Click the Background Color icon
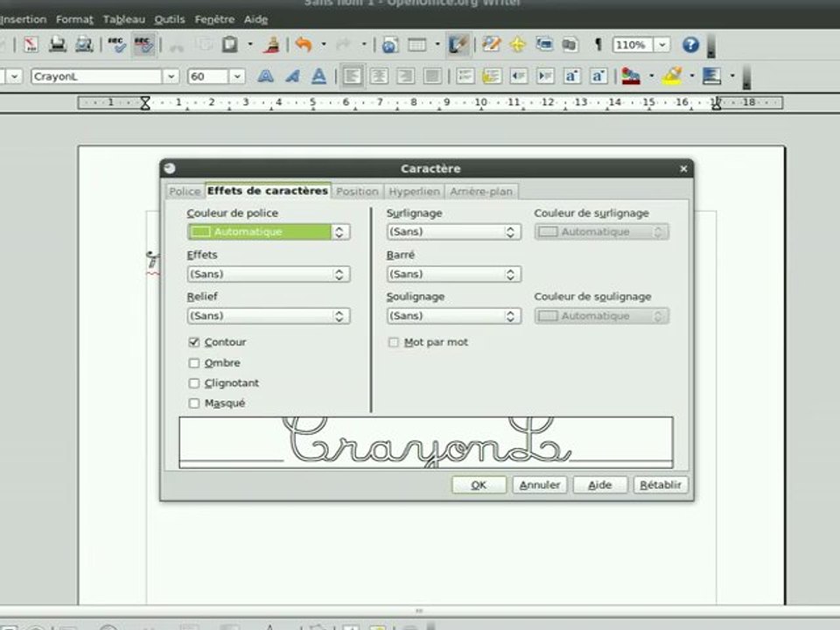 [712, 76]
